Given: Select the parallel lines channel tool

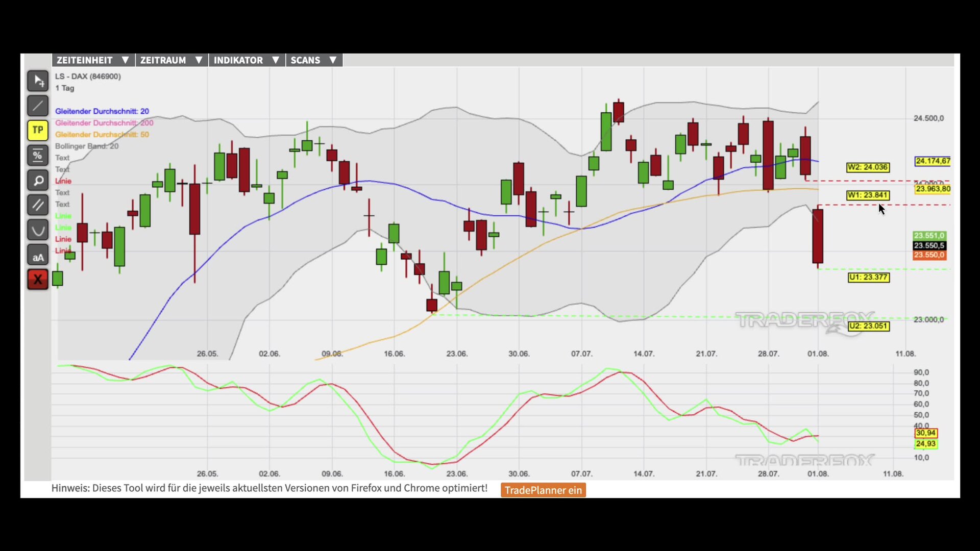Looking at the screenshot, I should click(x=38, y=205).
